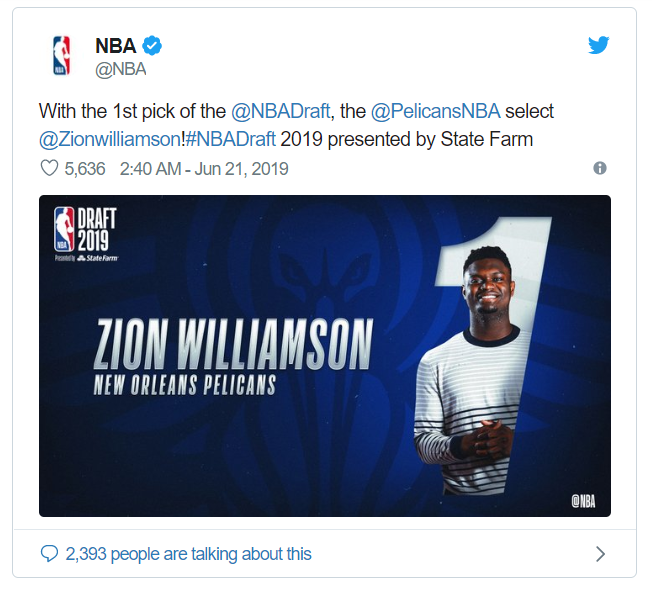The height and width of the screenshot is (590, 652).
Task: Open '2,393 people are talking about this'
Action: pyautogui.click(x=188, y=554)
